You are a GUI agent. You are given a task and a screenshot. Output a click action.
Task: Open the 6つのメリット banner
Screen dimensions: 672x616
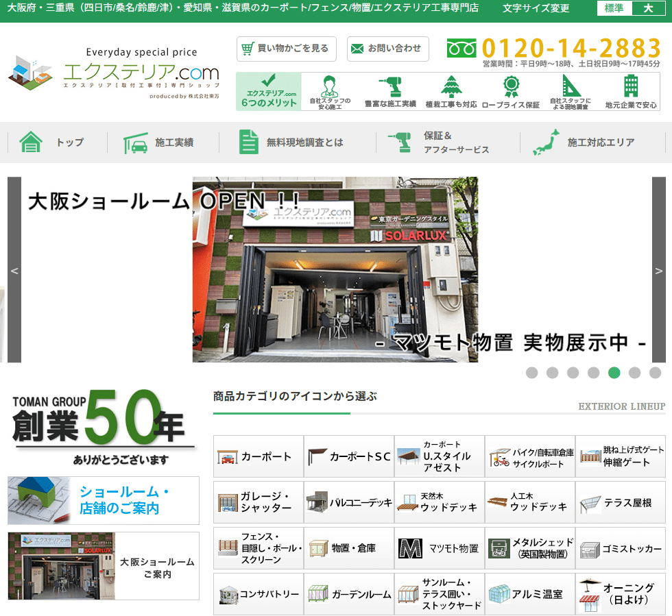pyautogui.click(x=269, y=91)
